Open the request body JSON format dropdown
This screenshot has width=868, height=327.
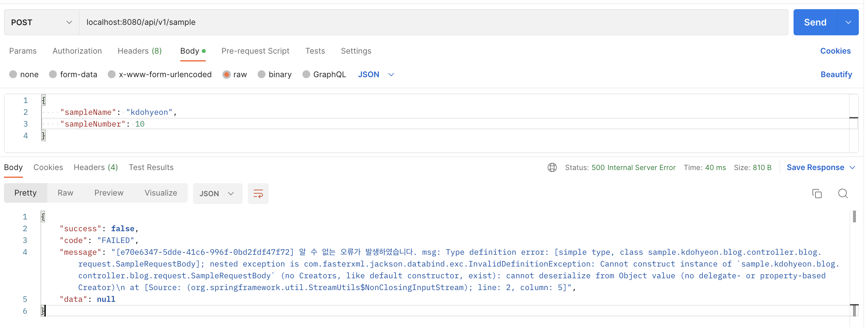pos(376,74)
